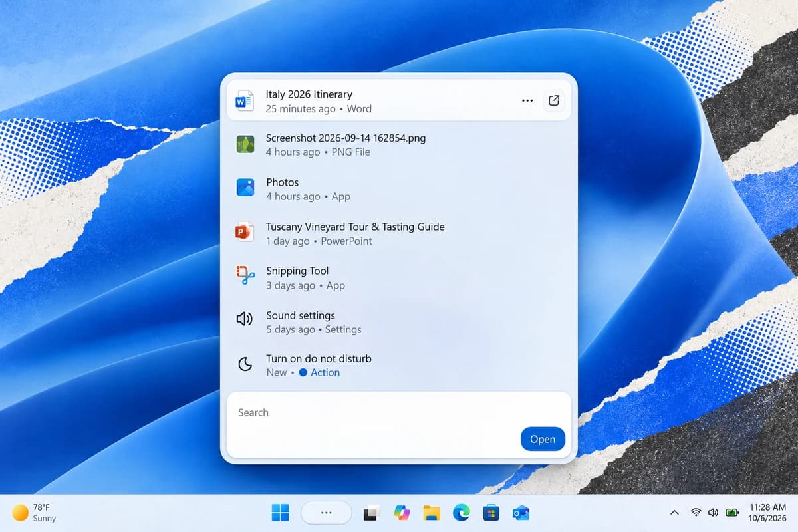
Task: Open Outlook from the taskbar
Action: (521, 513)
